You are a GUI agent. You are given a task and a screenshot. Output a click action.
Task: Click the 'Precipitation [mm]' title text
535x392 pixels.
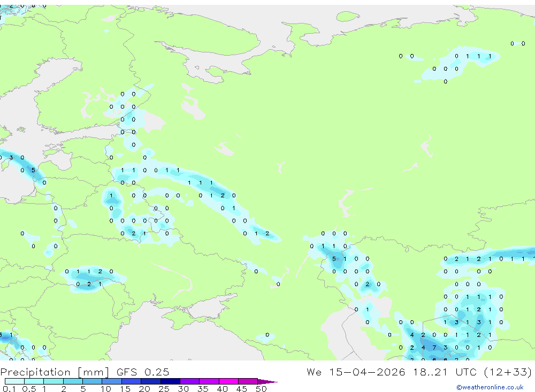pyautogui.click(x=55, y=372)
